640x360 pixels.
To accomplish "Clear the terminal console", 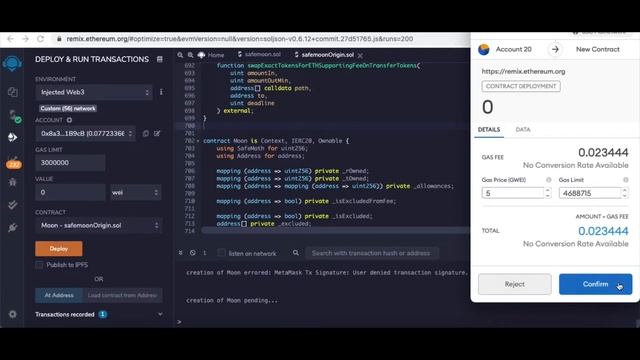I will tap(193, 253).
